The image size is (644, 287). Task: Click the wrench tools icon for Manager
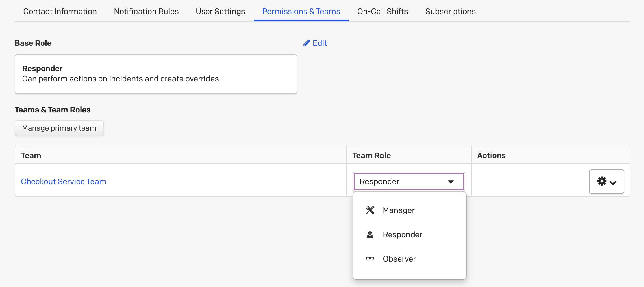(x=370, y=210)
